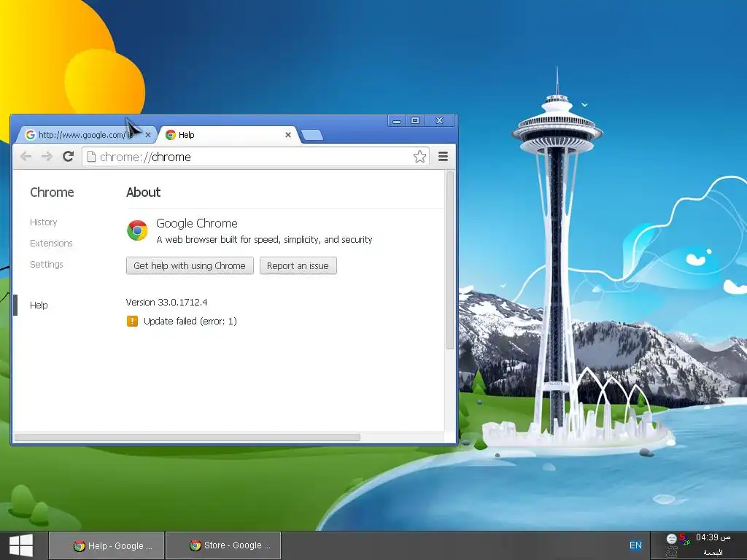Click the EN language indicator
This screenshot has width=747, height=560.
(x=635, y=545)
